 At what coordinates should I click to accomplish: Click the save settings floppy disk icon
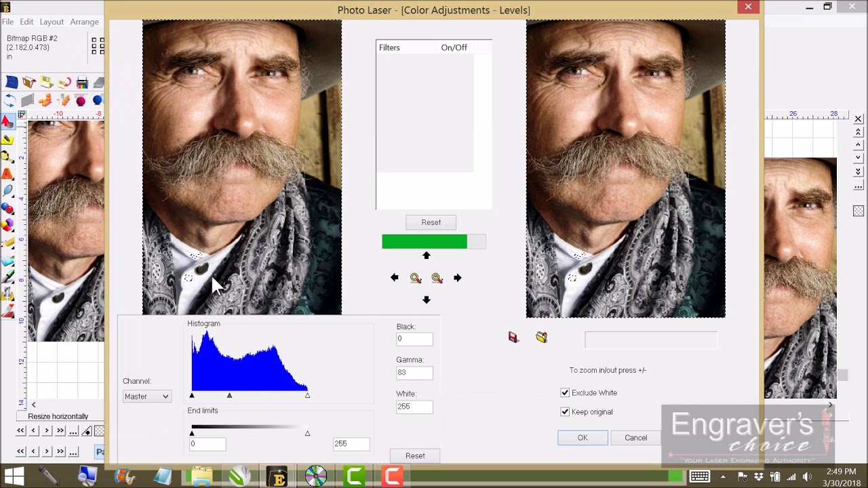(513, 337)
